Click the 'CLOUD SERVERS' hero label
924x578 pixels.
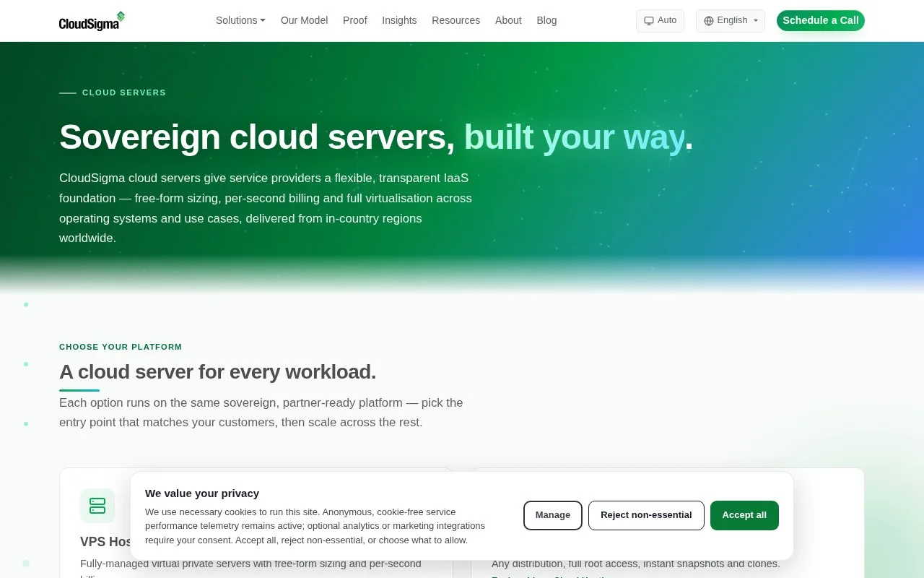click(124, 92)
